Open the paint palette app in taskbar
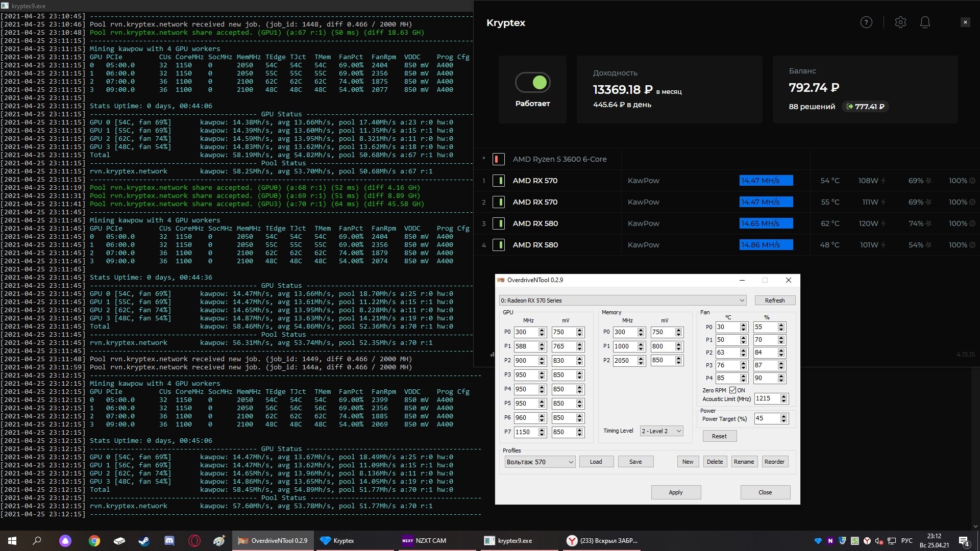This screenshot has height=551, width=980. click(x=219, y=541)
